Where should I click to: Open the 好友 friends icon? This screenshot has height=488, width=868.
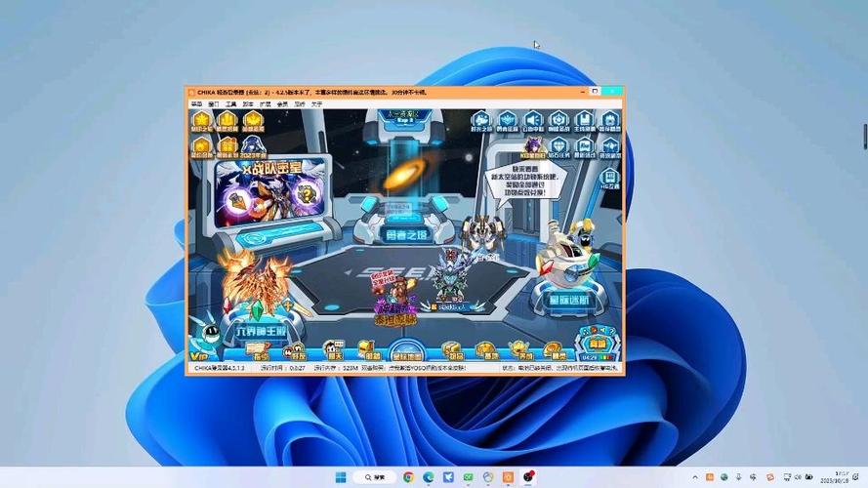point(294,351)
